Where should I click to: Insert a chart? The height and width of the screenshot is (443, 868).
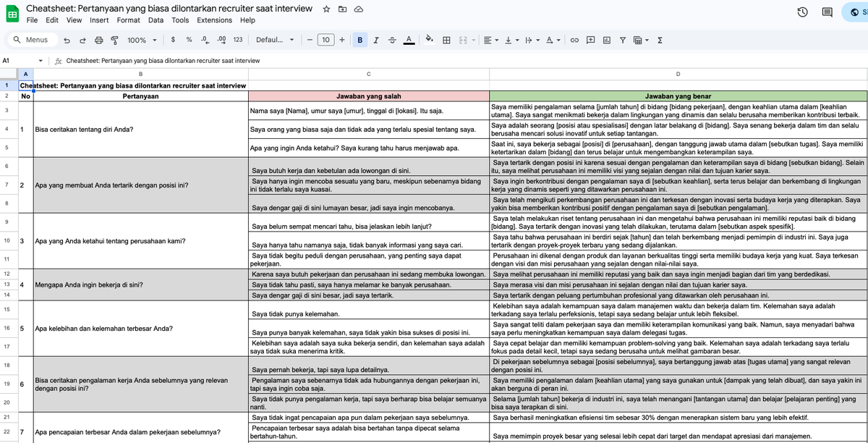coord(606,41)
